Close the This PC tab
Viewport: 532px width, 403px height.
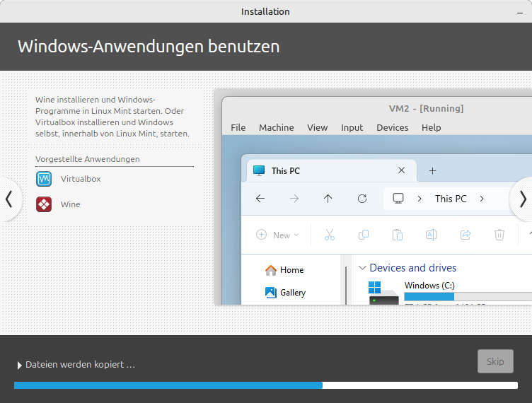click(x=401, y=170)
